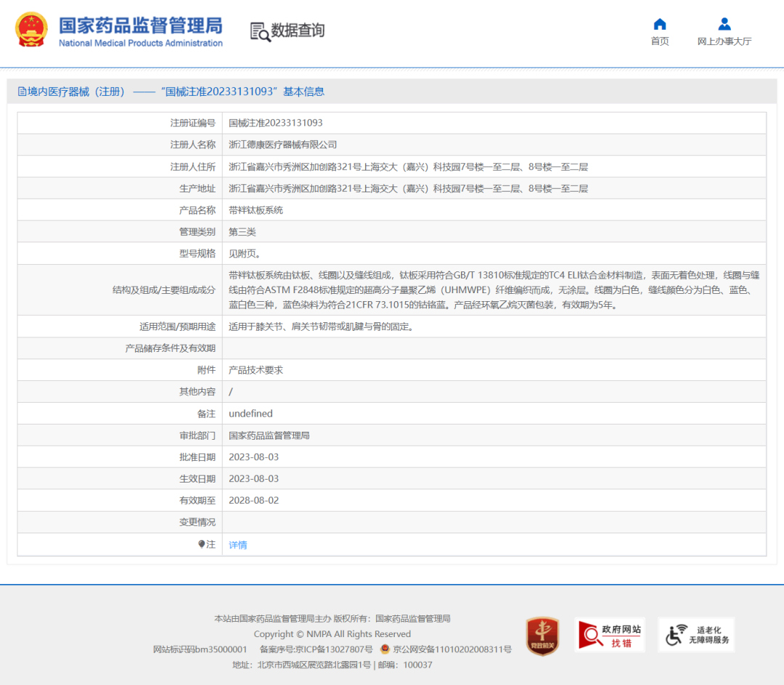
Task: Go to 首页 via its text label
Action: tap(659, 41)
